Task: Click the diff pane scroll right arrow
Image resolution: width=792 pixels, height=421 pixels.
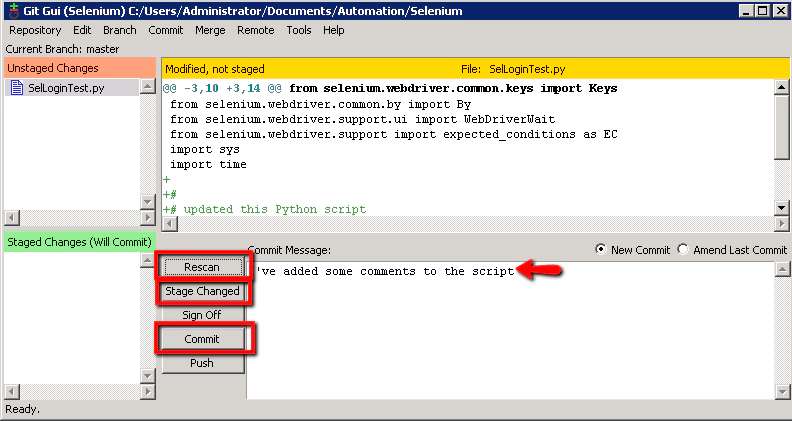Action: coord(781,223)
